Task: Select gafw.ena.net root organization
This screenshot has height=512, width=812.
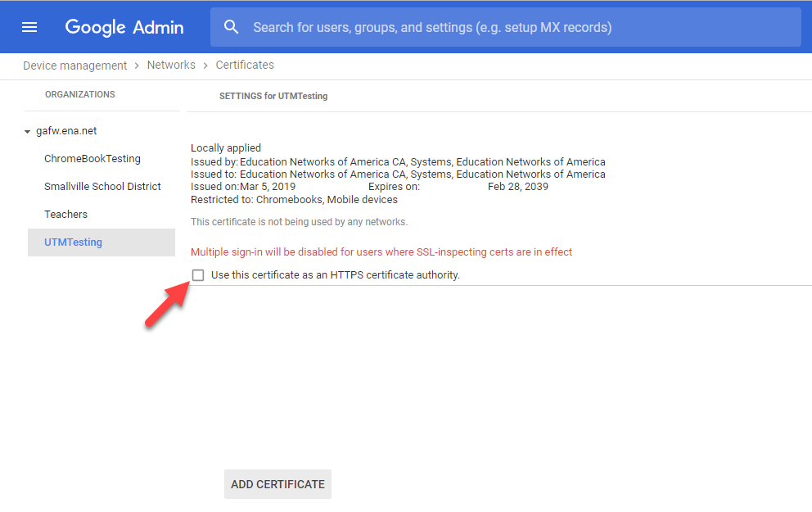Action: 66,131
